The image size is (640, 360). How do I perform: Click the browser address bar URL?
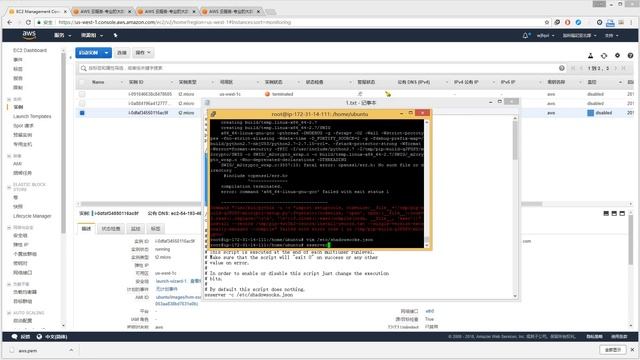[175, 22]
